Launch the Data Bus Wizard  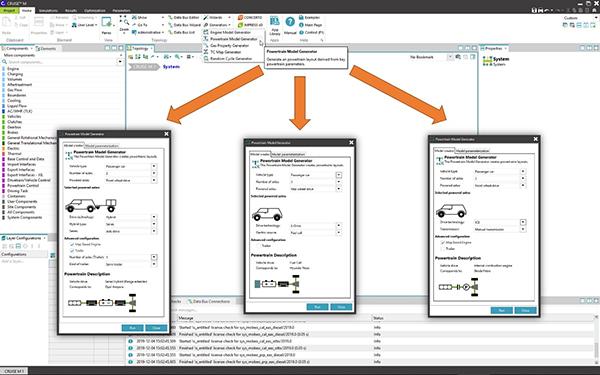(x=183, y=25)
